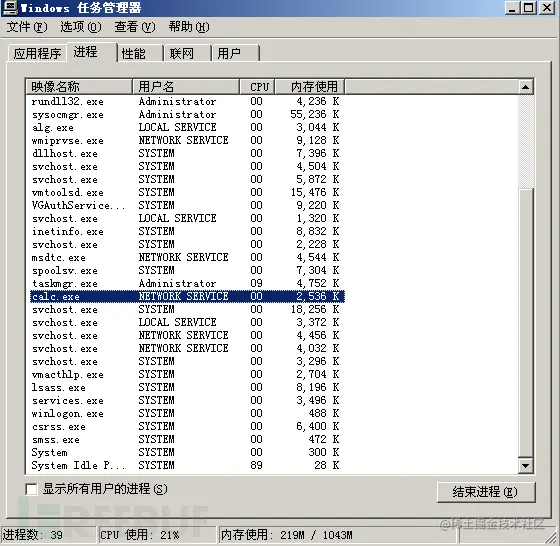
Task: Select svchost.exe using 1,320 K
Action: tap(187, 219)
